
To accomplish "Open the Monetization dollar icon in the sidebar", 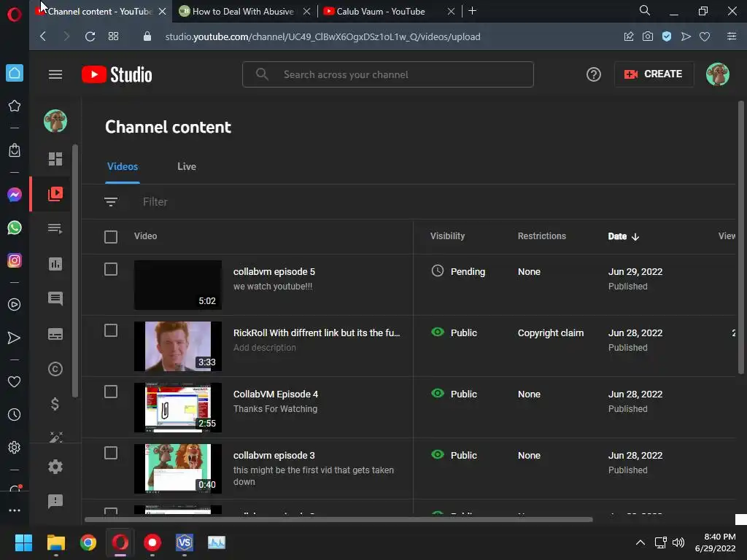I will coord(55,404).
